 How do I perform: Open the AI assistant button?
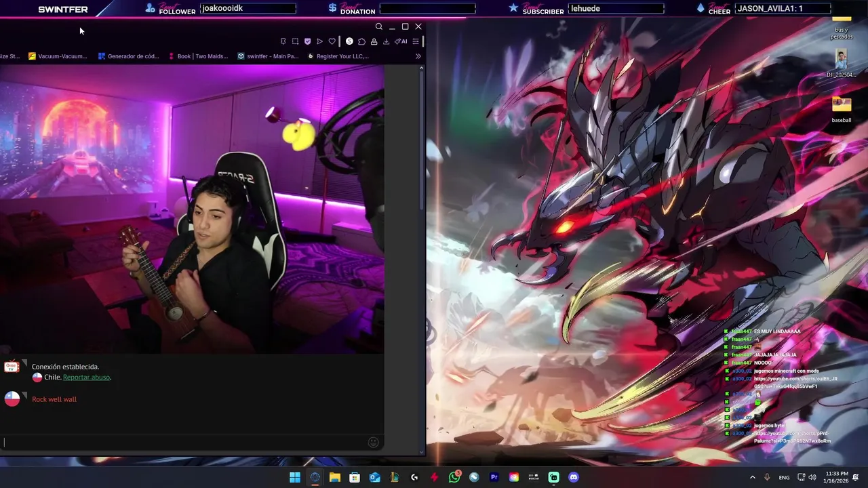click(x=401, y=41)
